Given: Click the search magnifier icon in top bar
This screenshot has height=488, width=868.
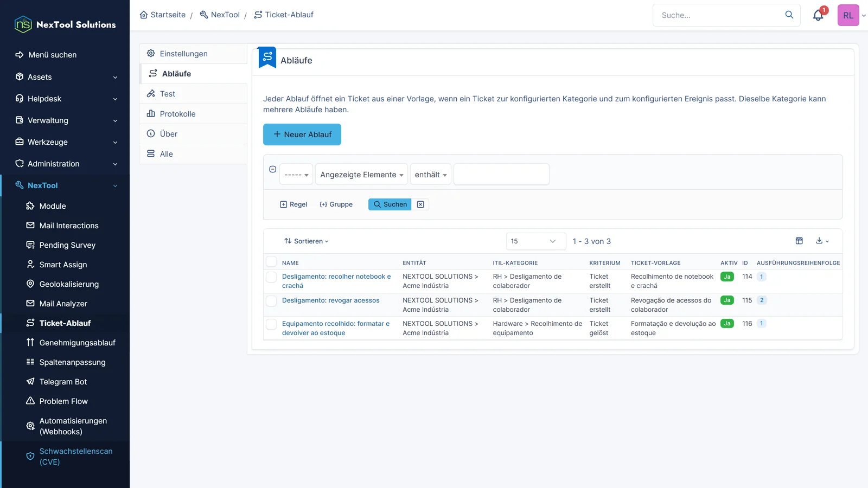Looking at the screenshot, I should (789, 15).
